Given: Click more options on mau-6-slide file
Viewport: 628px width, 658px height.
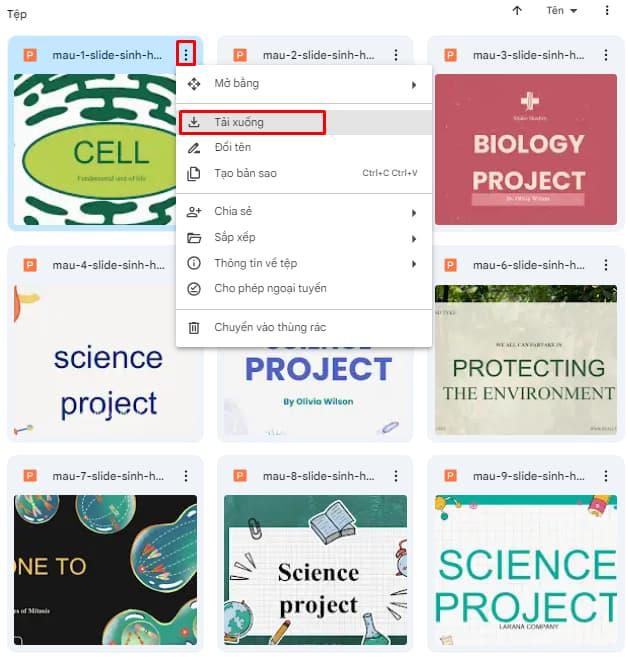Looking at the screenshot, I should (605, 265).
